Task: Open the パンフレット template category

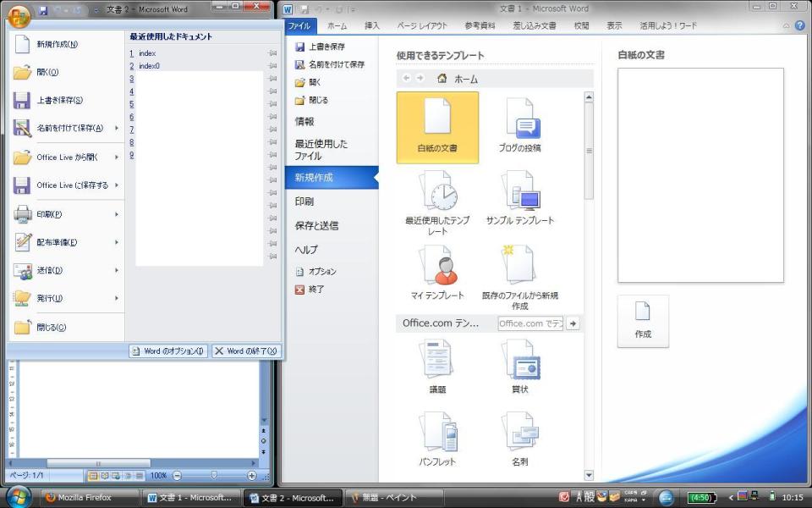Action: click(437, 439)
